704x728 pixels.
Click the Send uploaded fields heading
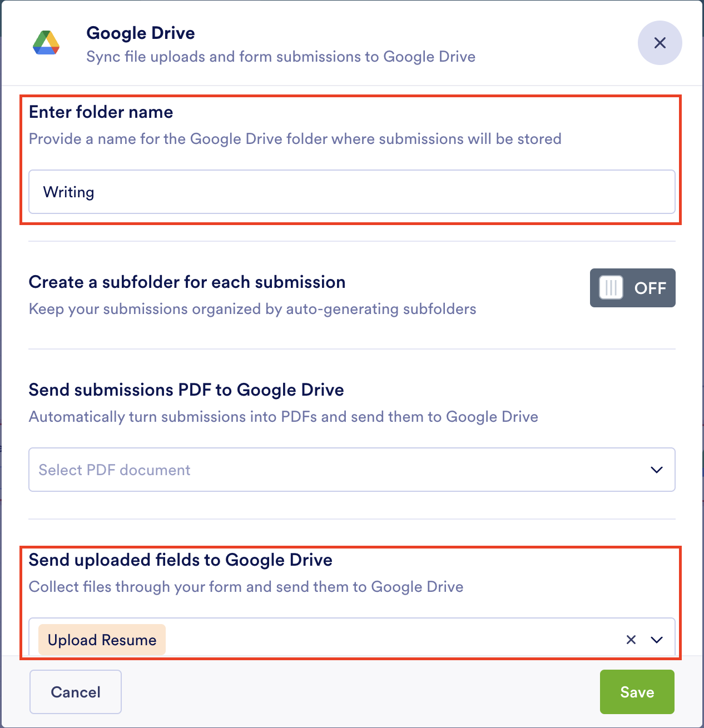coord(181,560)
